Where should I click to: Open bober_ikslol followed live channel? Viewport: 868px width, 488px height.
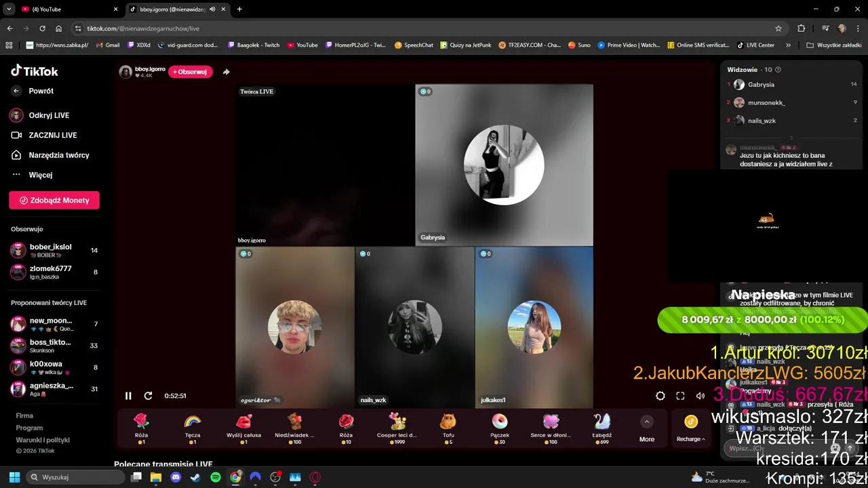pos(54,250)
